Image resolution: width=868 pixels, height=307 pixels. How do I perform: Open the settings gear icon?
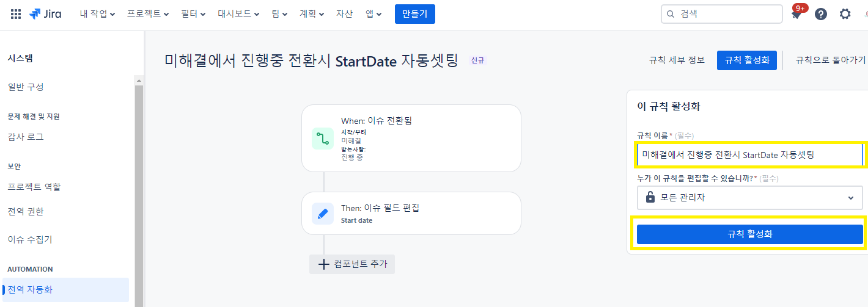pyautogui.click(x=845, y=14)
